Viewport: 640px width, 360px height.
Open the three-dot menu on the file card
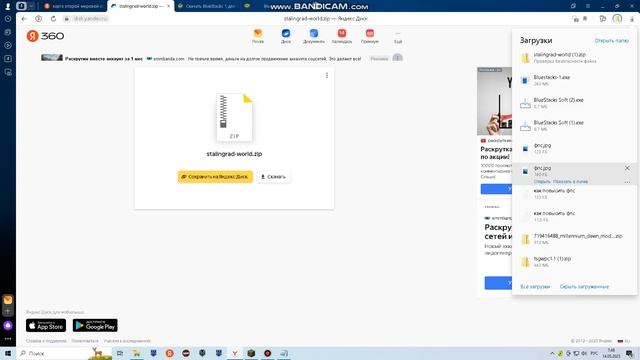[327, 76]
